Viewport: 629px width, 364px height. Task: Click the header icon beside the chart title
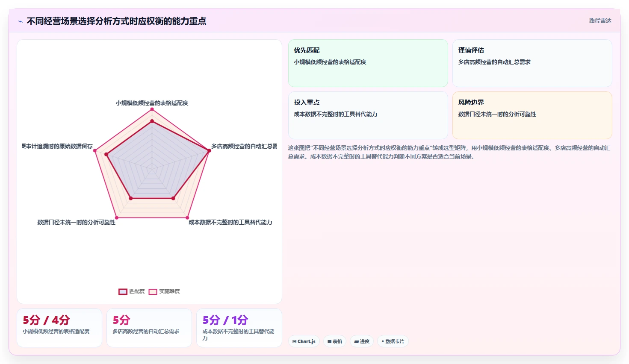pos(20,21)
